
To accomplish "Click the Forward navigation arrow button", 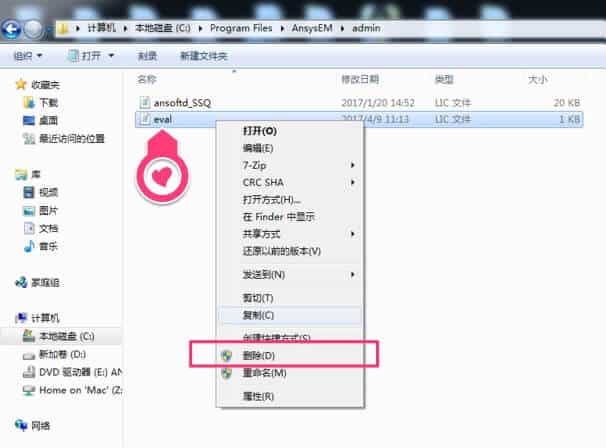I will [34, 29].
